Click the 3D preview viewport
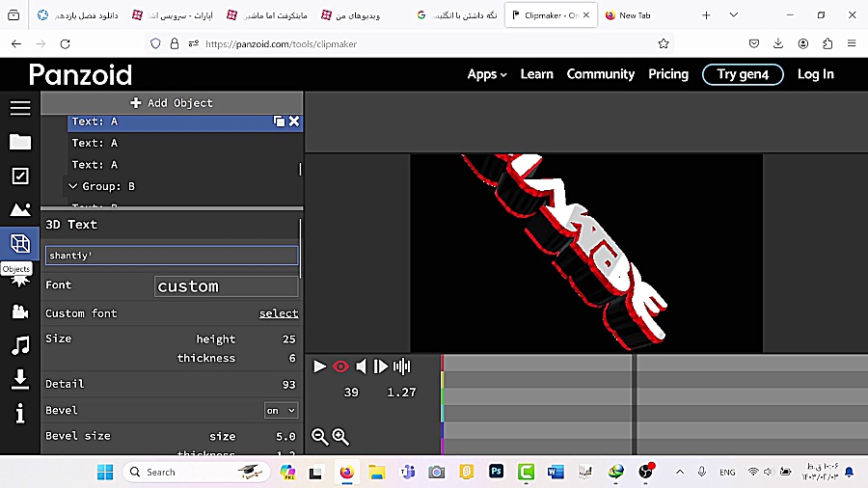Screen dimensions: 868x488 586,253
